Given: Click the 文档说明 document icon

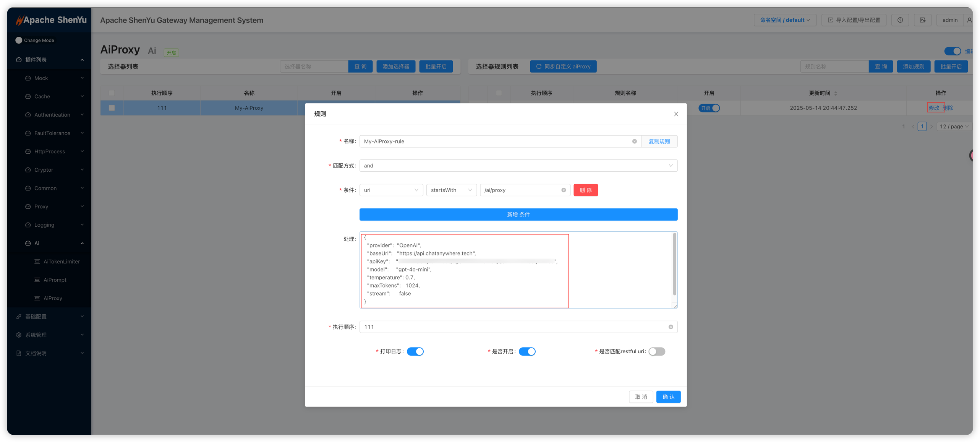Looking at the screenshot, I should pos(19,353).
